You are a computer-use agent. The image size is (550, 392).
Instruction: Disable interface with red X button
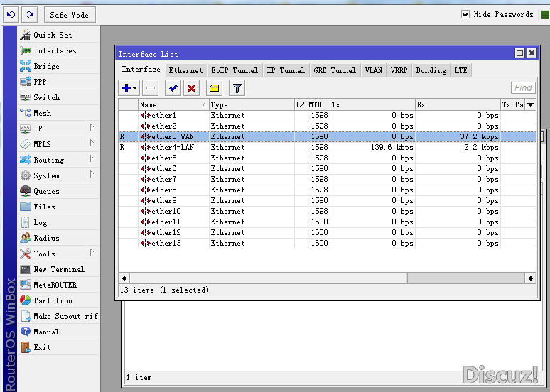[192, 88]
